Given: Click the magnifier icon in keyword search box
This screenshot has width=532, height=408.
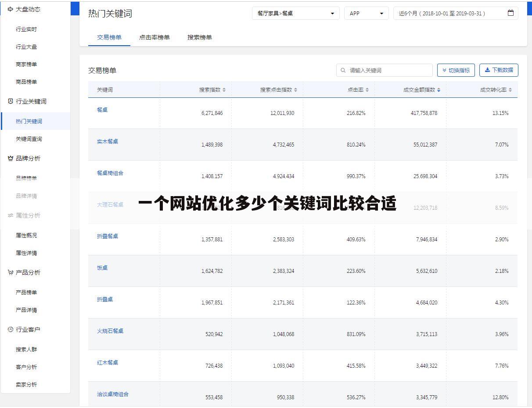Looking at the screenshot, I should 343,70.
